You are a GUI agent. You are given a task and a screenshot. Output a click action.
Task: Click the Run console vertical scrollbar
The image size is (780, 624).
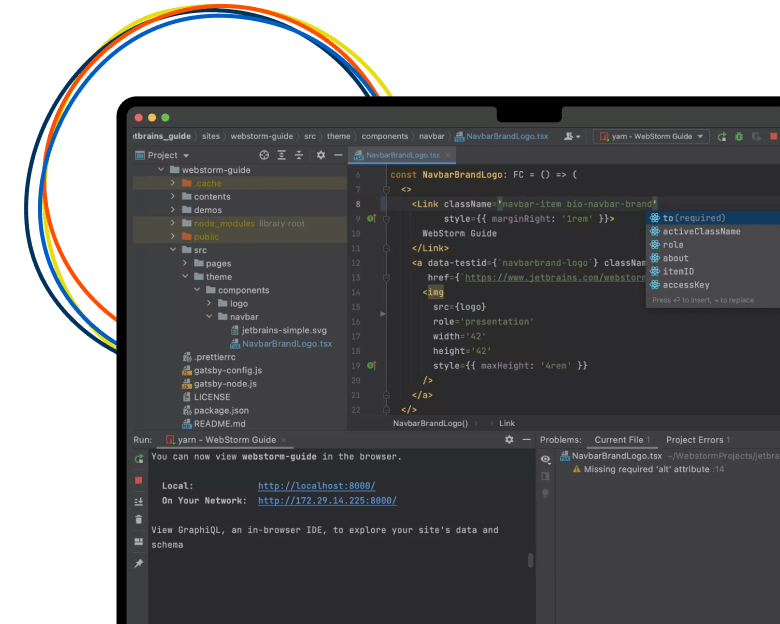point(530,560)
